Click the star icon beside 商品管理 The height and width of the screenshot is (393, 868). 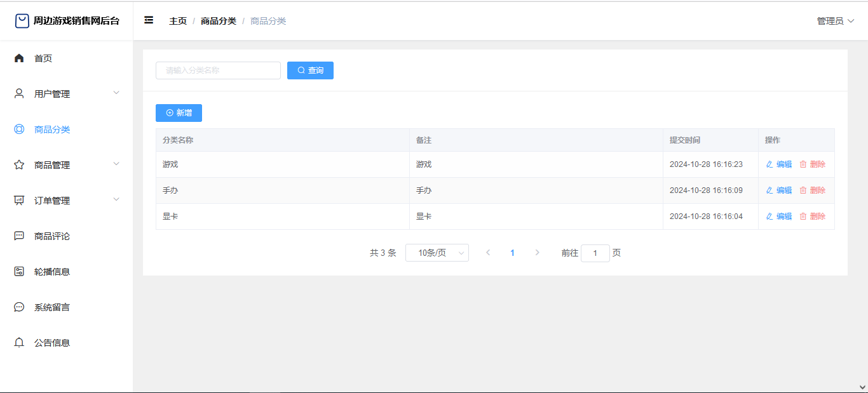[x=19, y=165]
